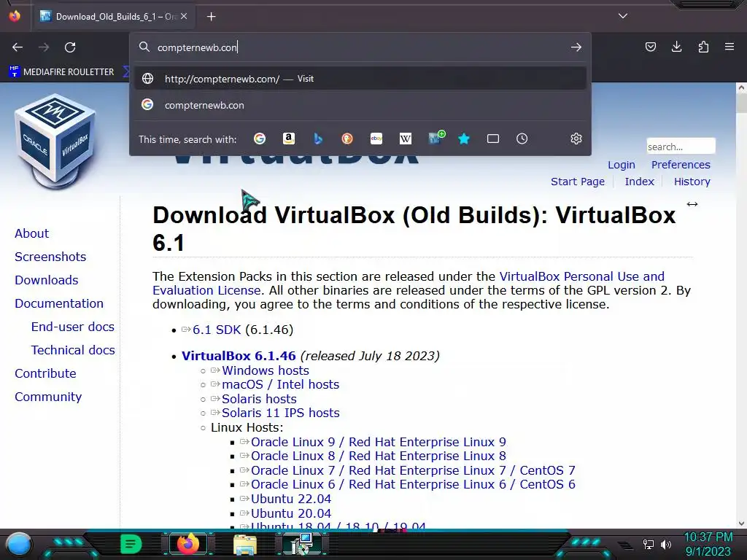747x560 pixels.
Task: Add the VirtualBox search engine
Action: (436, 138)
